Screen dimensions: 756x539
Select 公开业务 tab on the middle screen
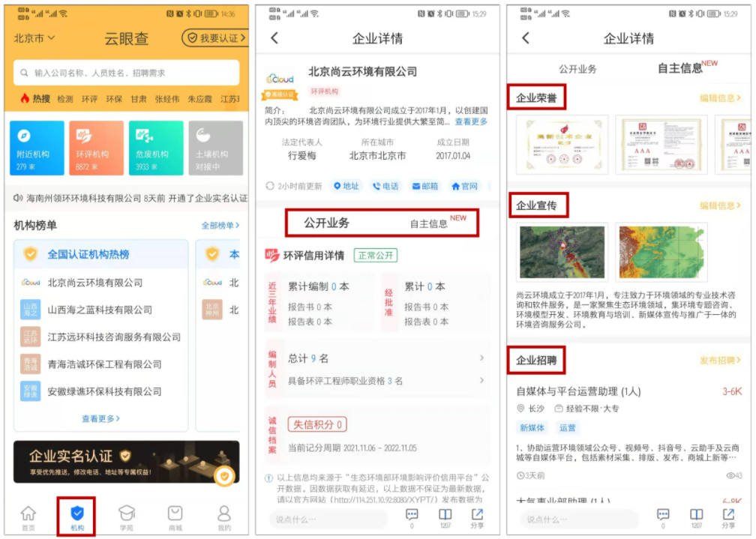tap(326, 223)
